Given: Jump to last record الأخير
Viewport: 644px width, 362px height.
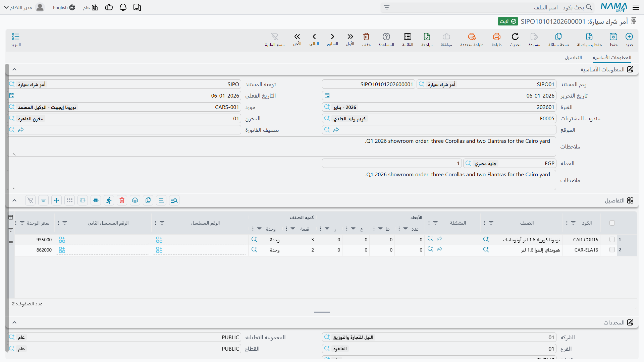Looking at the screenshot, I should (297, 39).
